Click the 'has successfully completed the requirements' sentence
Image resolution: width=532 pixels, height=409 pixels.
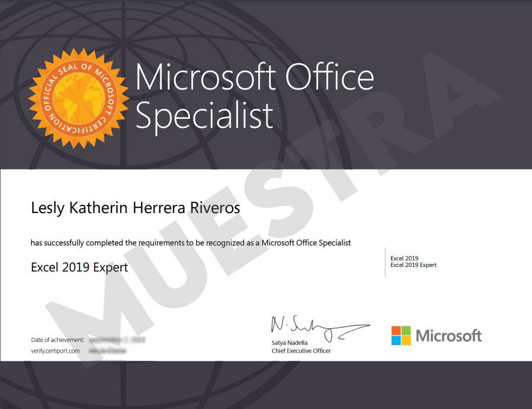191,243
